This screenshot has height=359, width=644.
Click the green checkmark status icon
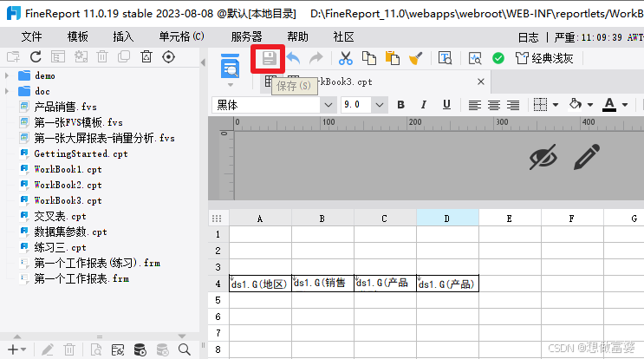pyautogui.click(x=498, y=58)
